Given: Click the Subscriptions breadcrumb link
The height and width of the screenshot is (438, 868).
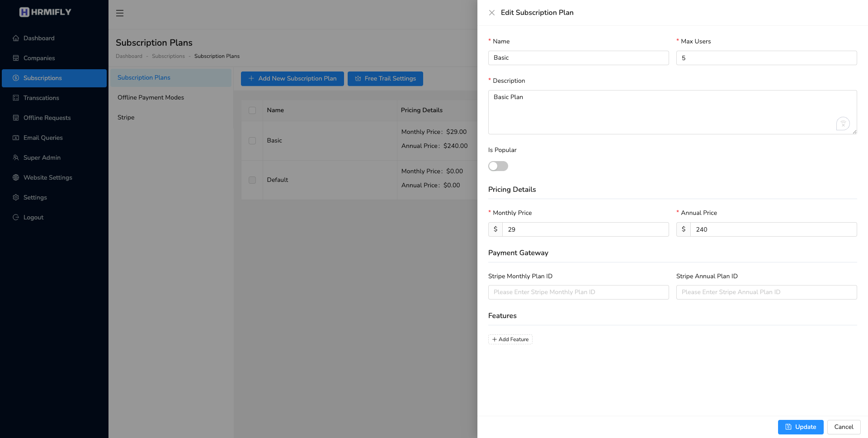Looking at the screenshot, I should [x=168, y=56].
